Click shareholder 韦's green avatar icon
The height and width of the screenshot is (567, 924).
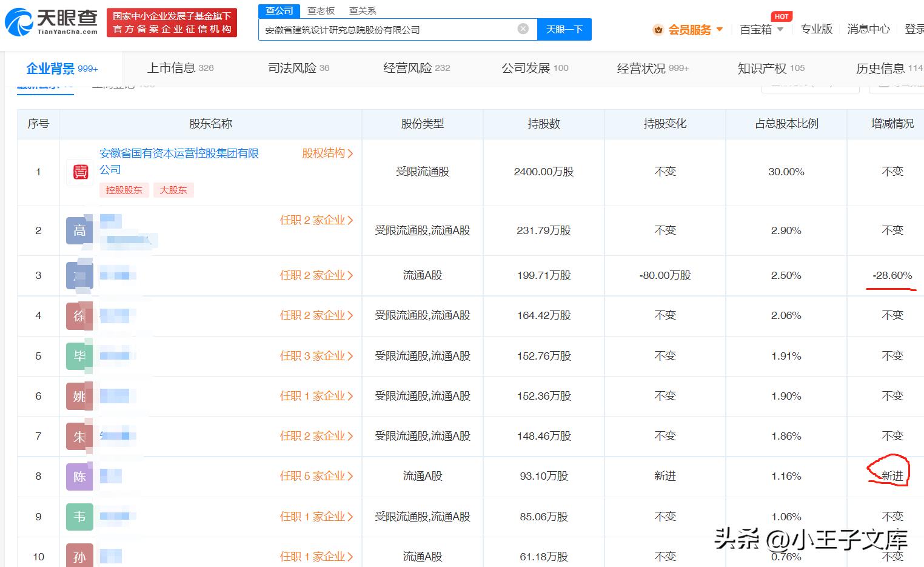click(79, 517)
